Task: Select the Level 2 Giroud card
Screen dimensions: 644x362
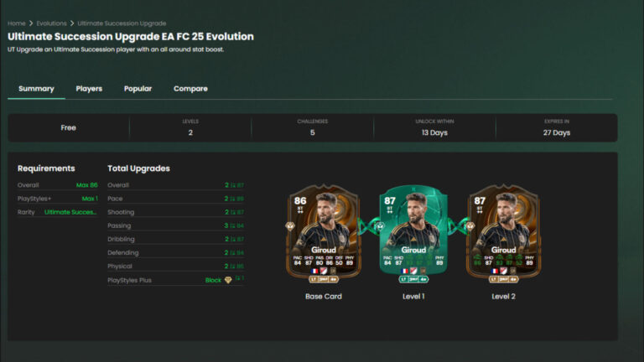Action: pyautogui.click(x=503, y=233)
